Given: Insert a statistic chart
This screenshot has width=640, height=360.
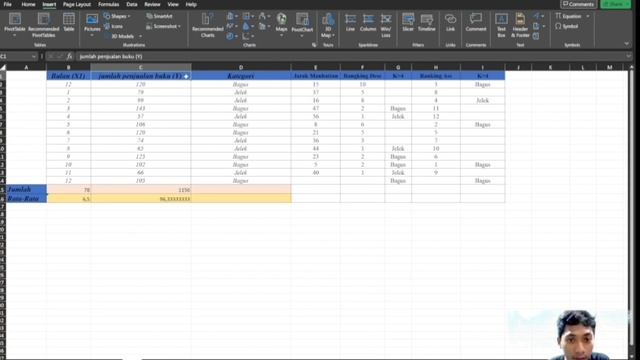Looking at the screenshot, I should pos(247,26).
